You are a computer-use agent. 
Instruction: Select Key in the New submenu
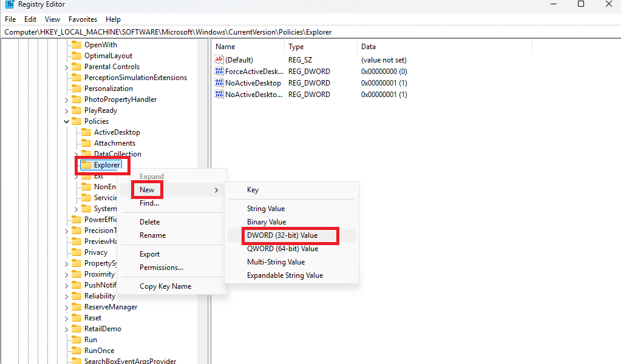point(291,190)
